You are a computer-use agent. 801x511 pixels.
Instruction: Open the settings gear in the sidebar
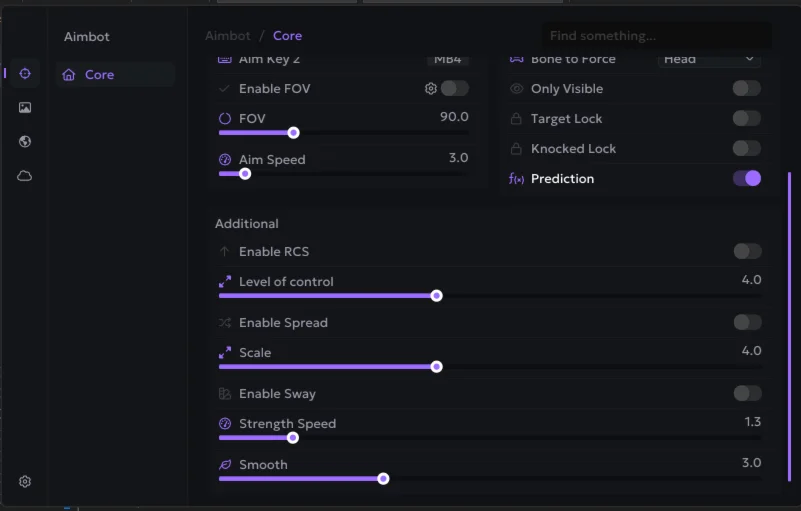pos(25,481)
